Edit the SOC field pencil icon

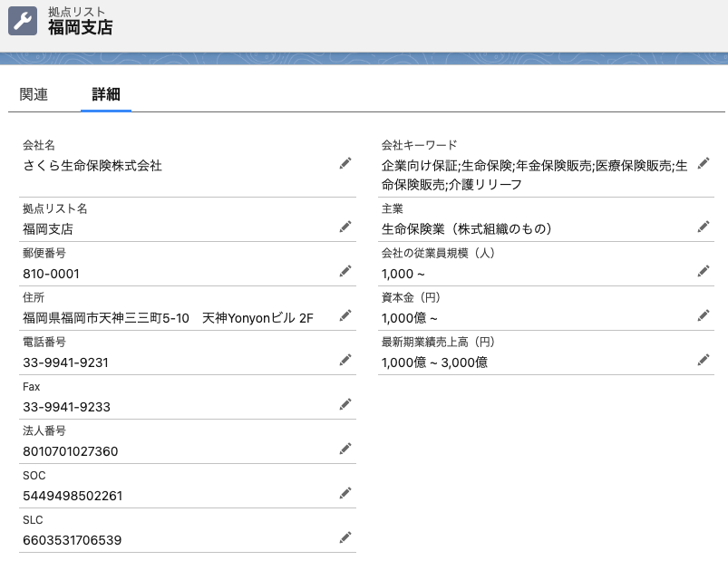click(x=345, y=493)
